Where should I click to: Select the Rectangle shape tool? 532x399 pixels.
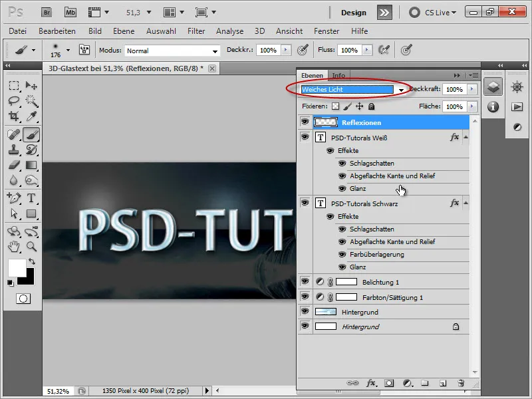click(x=31, y=213)
